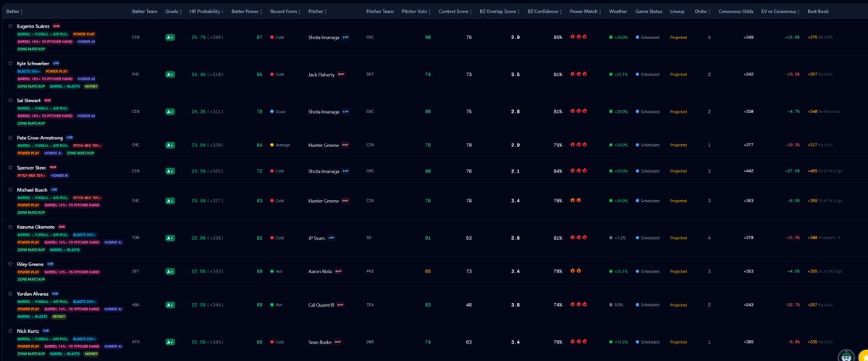This screenshot has height=361, width=868.
Task: Click the blue Good form dot for Sal Stewart
Action: coord(271,112)
